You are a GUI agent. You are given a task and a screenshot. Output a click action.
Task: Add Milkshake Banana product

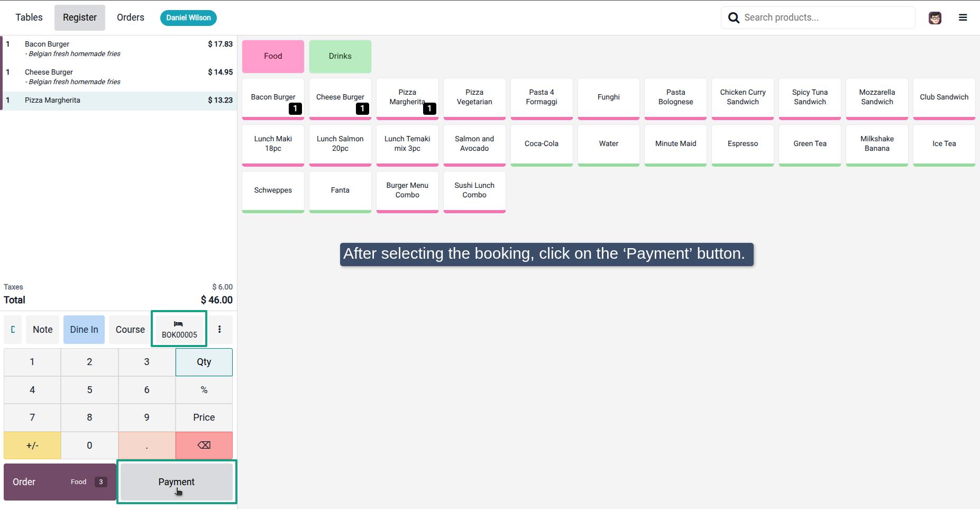[x=877, y=145]
